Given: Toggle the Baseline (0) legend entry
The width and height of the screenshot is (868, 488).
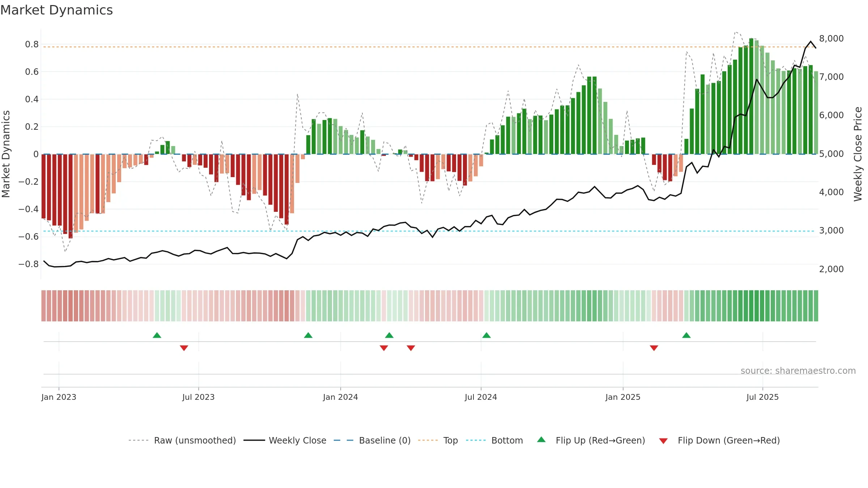Looking at the screenshot, I should pyautogui.click(x=372, y=440).
